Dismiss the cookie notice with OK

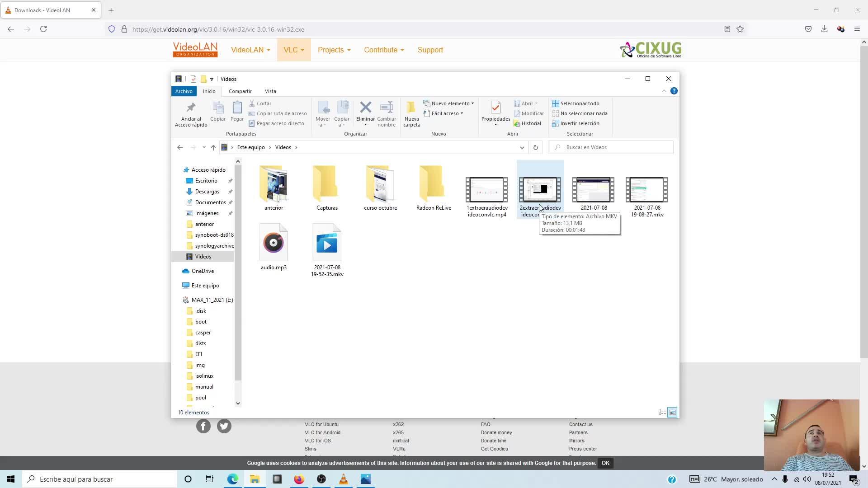click(x=605, y=463)
